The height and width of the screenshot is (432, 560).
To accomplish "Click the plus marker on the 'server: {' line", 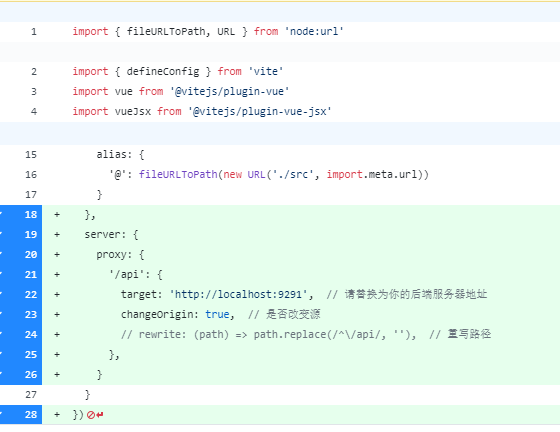I will click(x=57, y=235).
